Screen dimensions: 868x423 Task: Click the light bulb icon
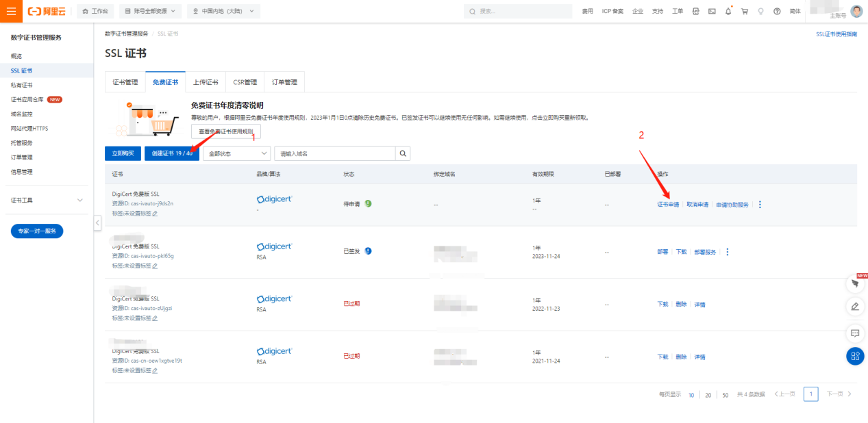760,12
